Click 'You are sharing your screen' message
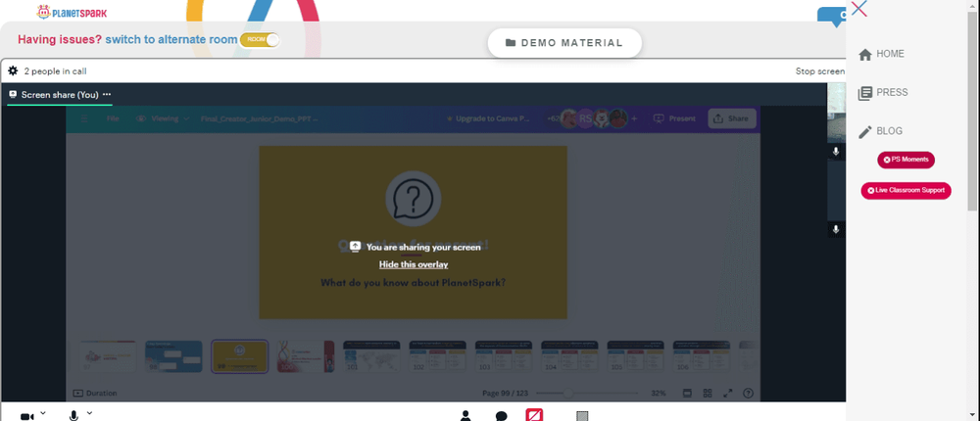Viewport: 980px width, 421px height. [423, 247]
